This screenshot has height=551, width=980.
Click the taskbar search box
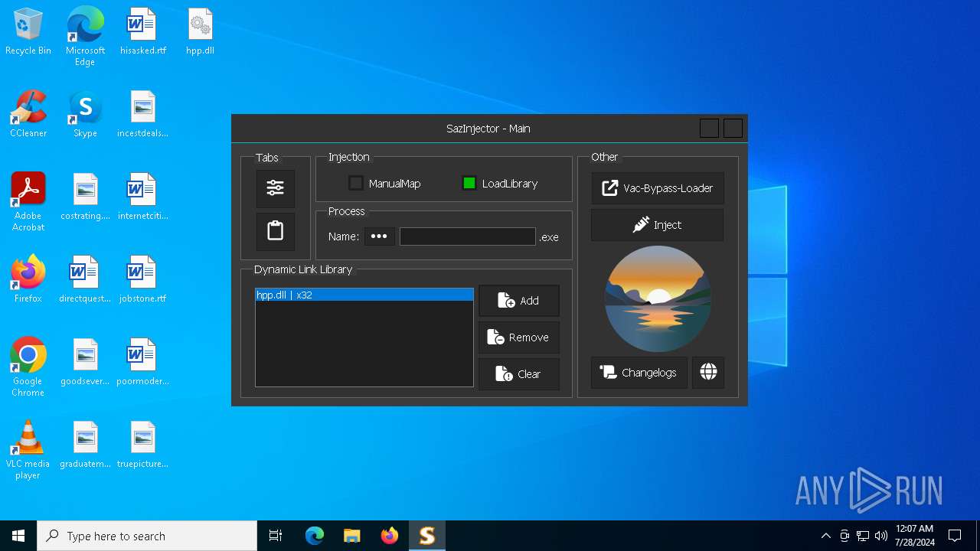pyautogui.click(x=147, y=536)
